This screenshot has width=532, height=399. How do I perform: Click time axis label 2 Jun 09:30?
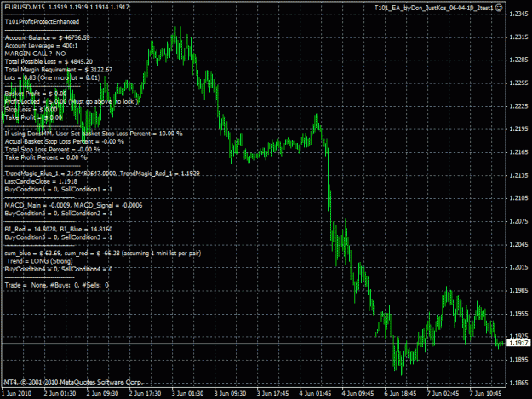tap(102, 394)
